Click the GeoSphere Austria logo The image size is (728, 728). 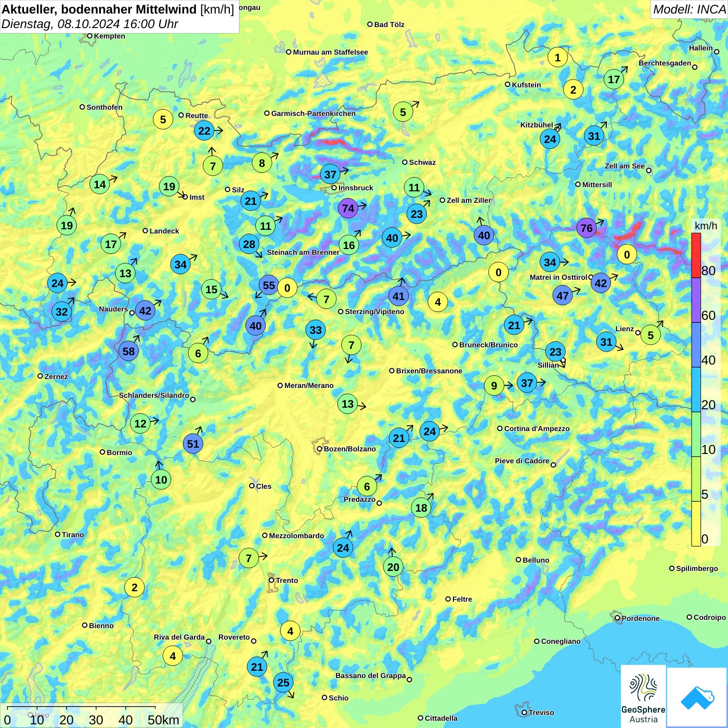point(643,696)
